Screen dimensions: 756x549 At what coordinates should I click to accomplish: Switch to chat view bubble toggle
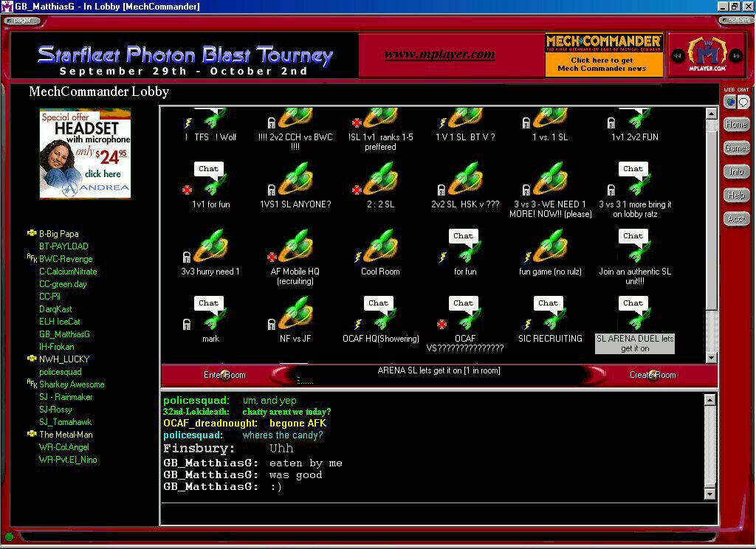coord(743,102)
